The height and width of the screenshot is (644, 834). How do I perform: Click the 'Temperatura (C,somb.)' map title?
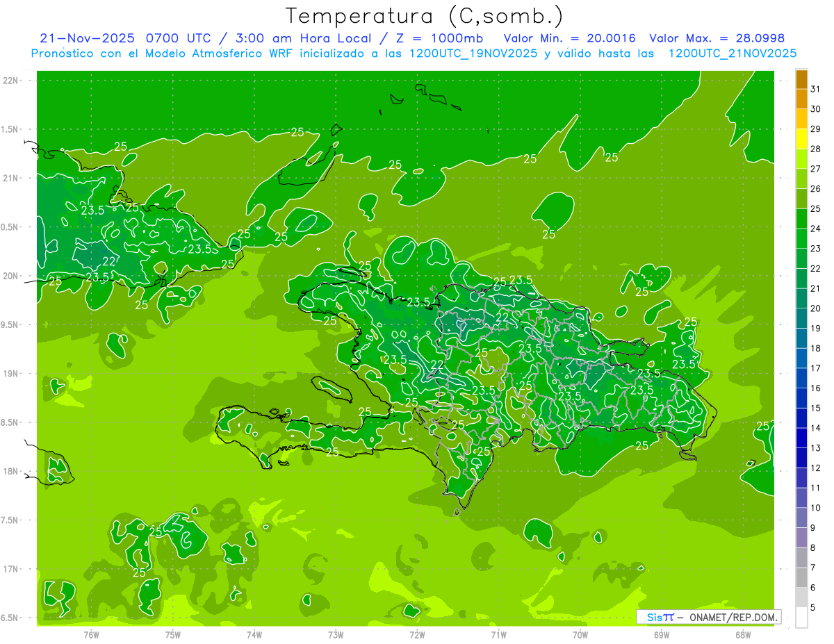click(425, 16)
